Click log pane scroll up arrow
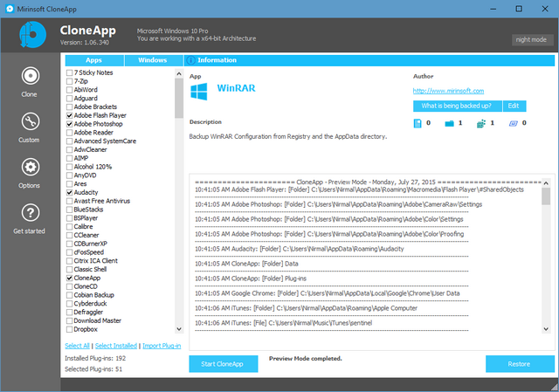The height and width of the screenshot is (392, 559). (x=546, y=183)
